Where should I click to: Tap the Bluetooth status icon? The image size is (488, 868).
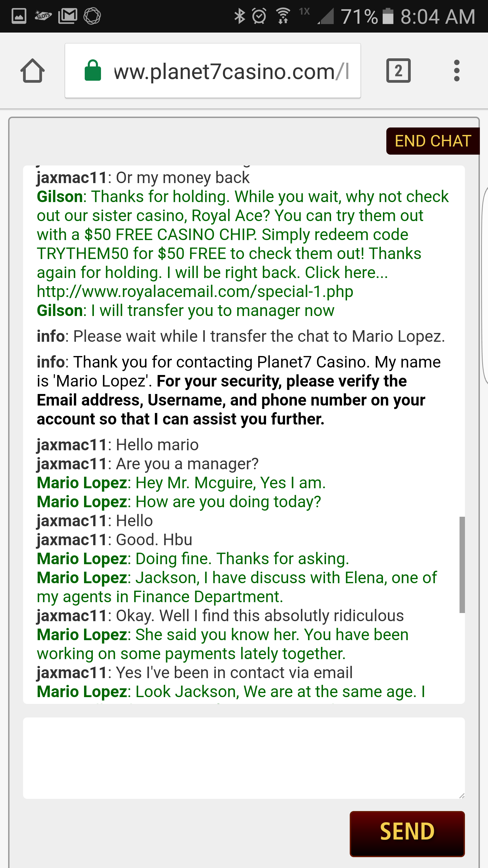240,16
